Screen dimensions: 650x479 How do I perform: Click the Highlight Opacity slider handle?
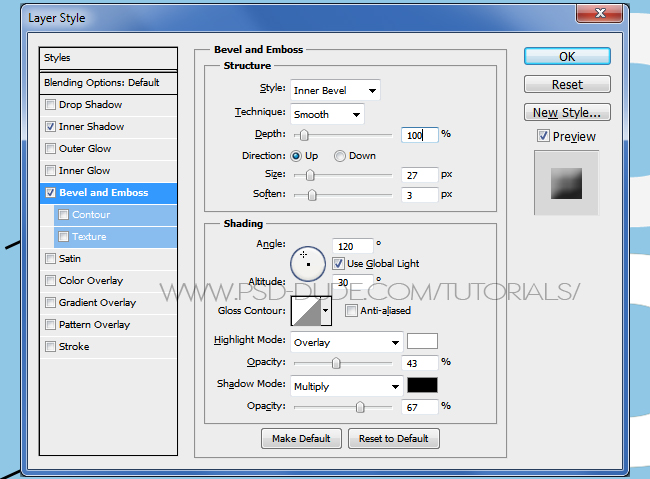(336, 363)
